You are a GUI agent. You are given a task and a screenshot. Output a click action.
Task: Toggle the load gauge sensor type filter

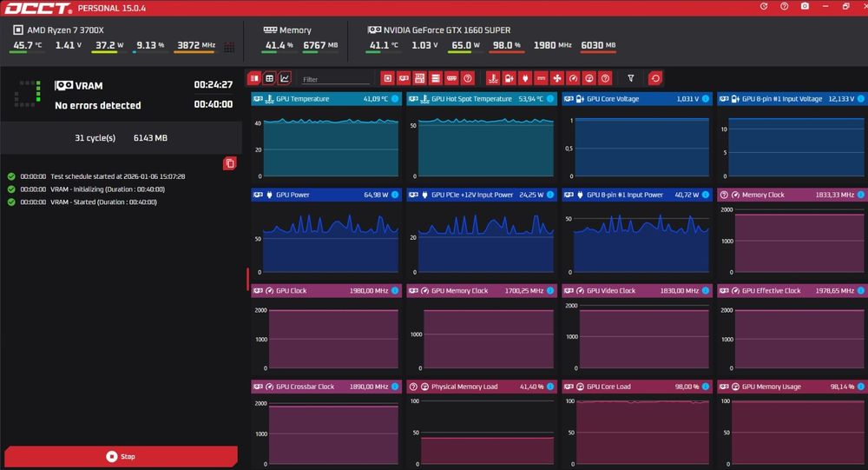(x=589, y=78)
